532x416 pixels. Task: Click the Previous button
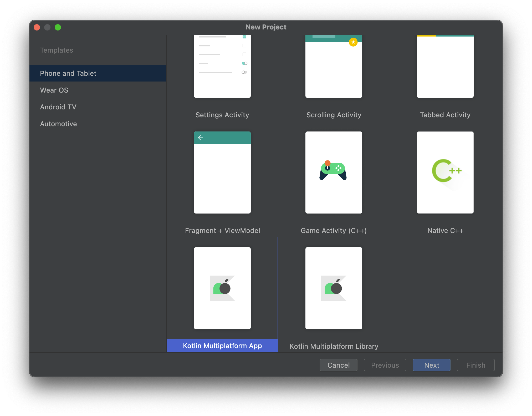point(385,365)
